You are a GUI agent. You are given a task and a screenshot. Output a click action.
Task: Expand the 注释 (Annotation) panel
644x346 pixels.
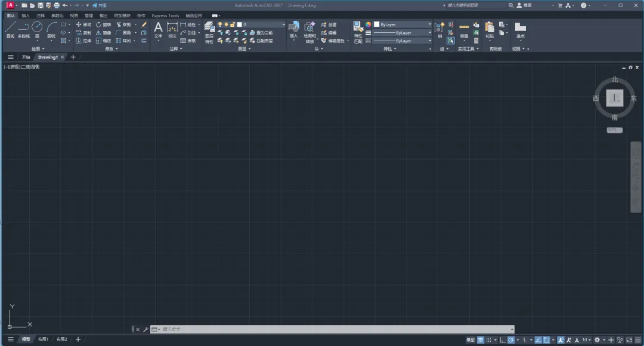point(176,48)
